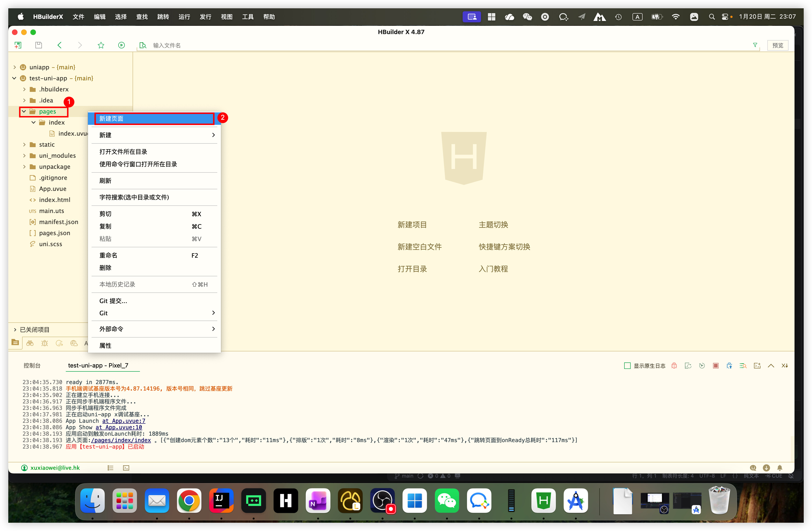The image size is (812, 531).
Task: Click the red stop run icon in console
Action: click(x=715, y=365)
